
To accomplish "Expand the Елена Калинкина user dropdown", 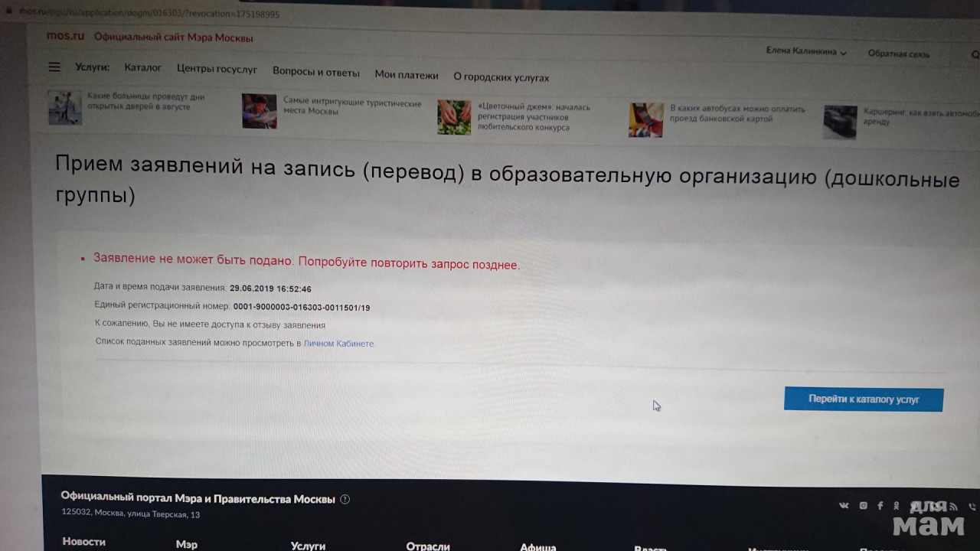I will point(806,52).
